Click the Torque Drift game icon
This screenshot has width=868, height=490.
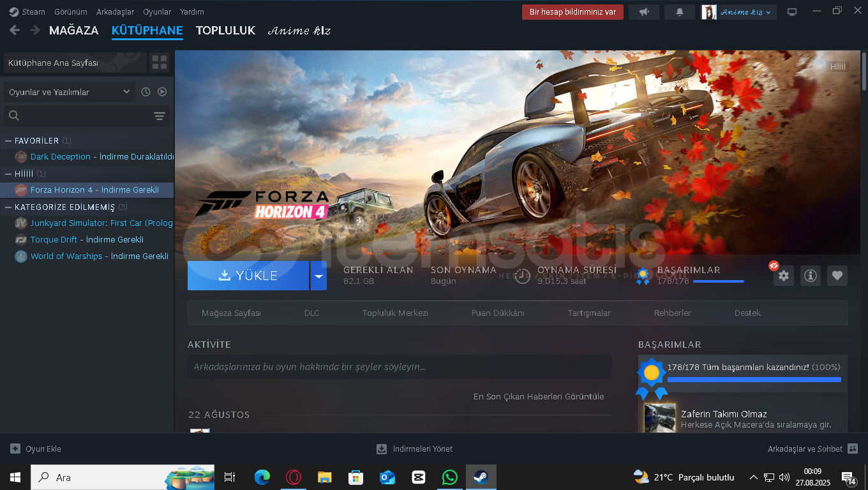click(21, 240)
